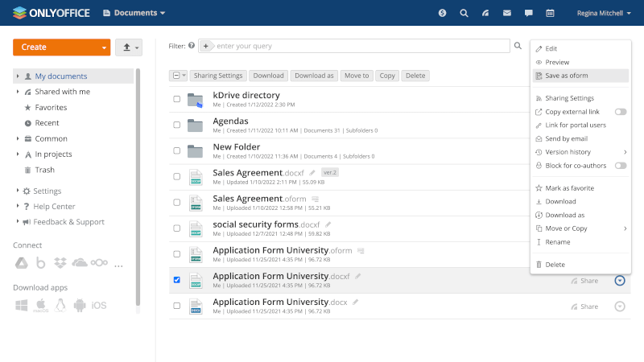This screenshot has width=644, height=362.
Task: Toggle the Copy external link switch
Action: [621, 112]
